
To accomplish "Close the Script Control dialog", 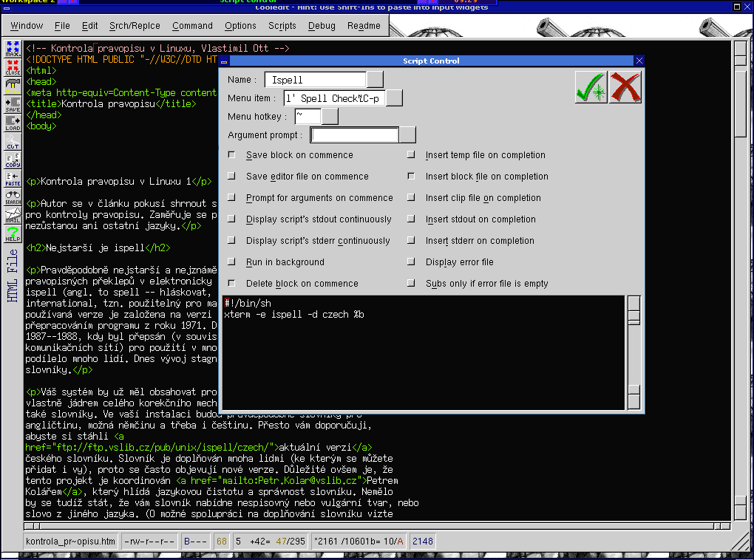I will 639,61.
